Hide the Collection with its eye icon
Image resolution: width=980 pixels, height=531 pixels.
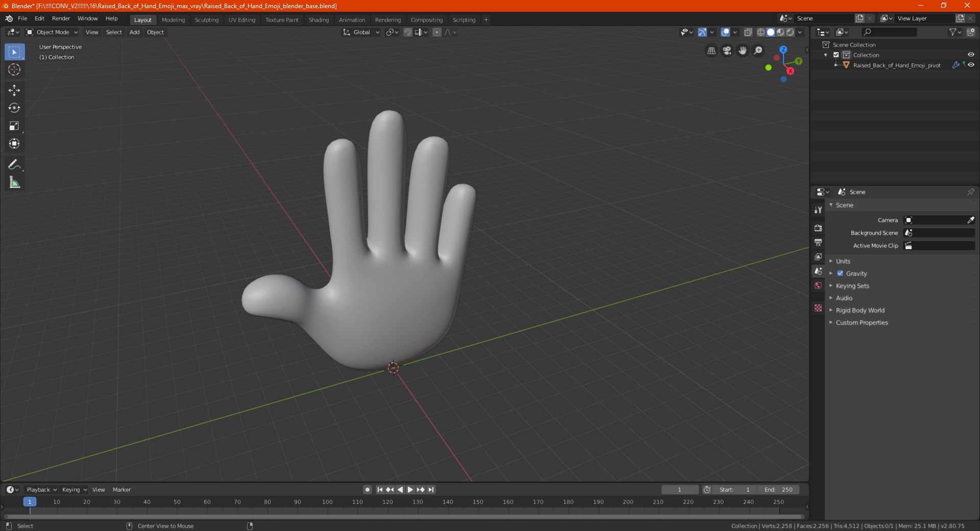click(x=971, y=55)
